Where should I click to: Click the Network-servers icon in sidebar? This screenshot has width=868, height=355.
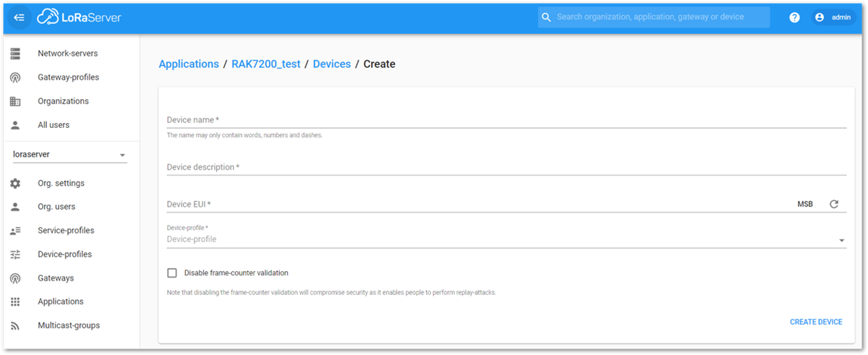(15, 54)
